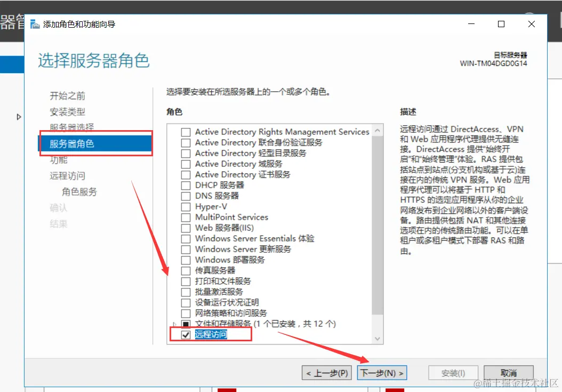Screen dimensions: 562x392
Task: Go to the 功能 wizard step
Action: click(59, 159)
